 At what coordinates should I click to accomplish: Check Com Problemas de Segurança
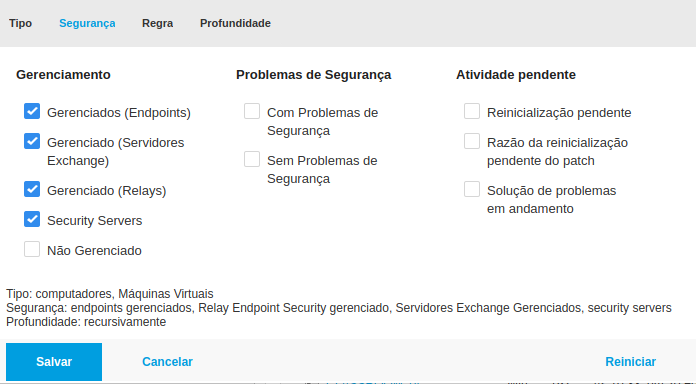252,111
